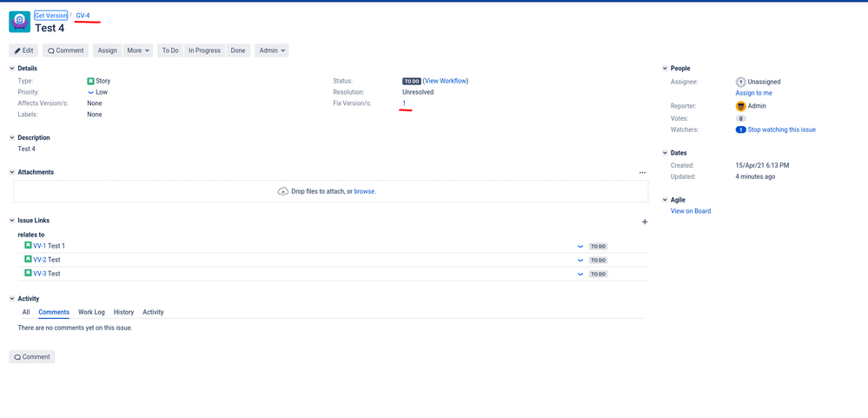The width and height of the screenshot is (868, 418).
Task: Click the Test 4 issue title
Action: click(50, 28)
